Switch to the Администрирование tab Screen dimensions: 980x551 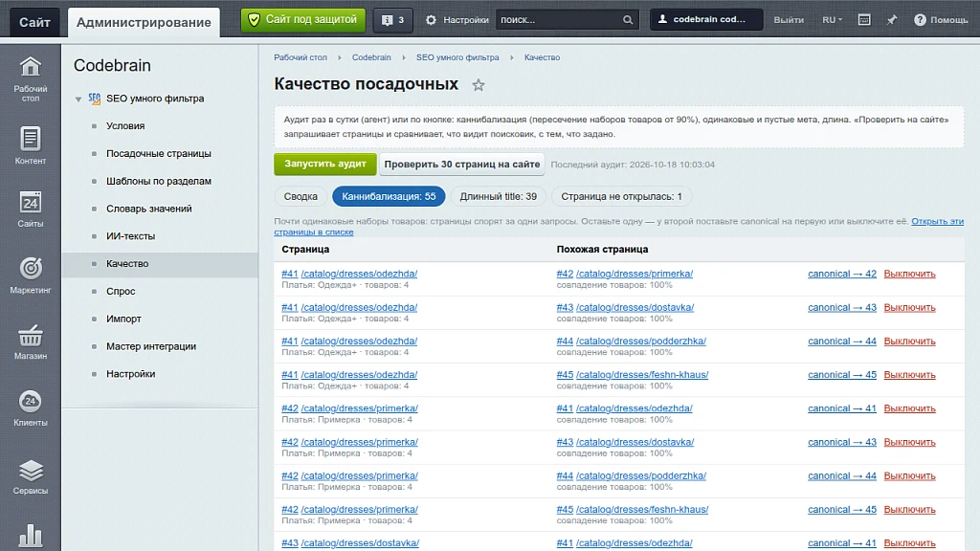point(144,23)
